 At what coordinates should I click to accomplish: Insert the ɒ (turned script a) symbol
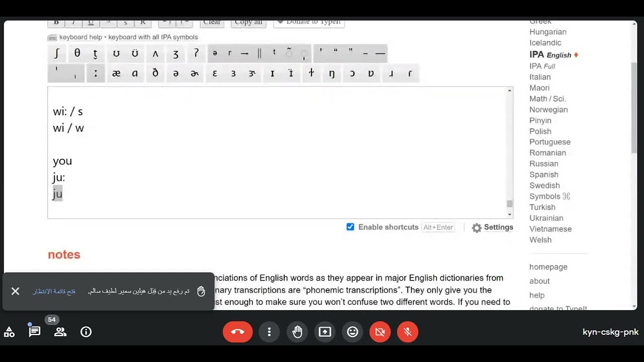(x=371, y=73)
